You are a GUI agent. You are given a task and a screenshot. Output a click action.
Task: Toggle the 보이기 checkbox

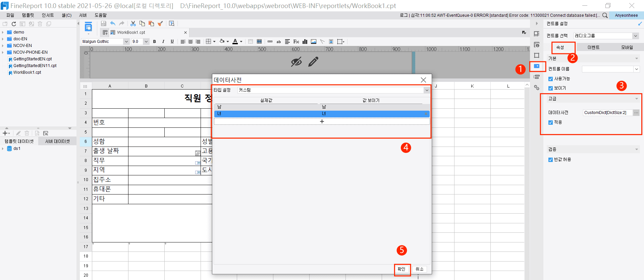[550, 88]
